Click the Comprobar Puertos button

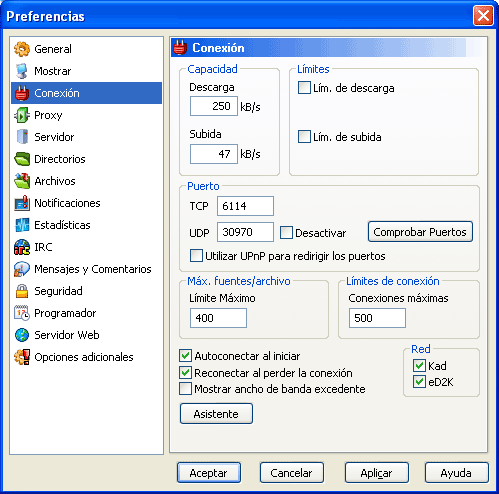tap(420, 232)
